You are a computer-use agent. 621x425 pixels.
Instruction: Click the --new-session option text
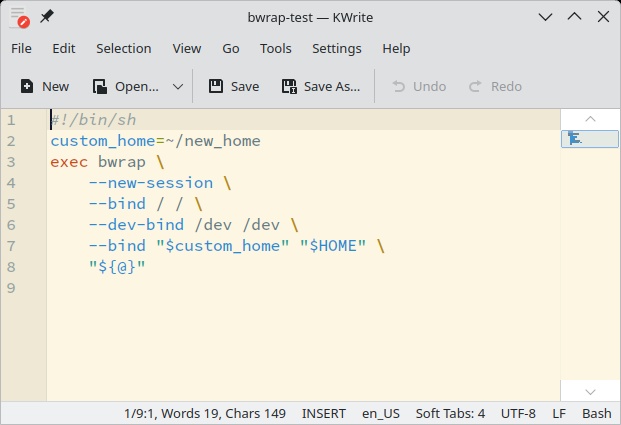coord(151,183)
